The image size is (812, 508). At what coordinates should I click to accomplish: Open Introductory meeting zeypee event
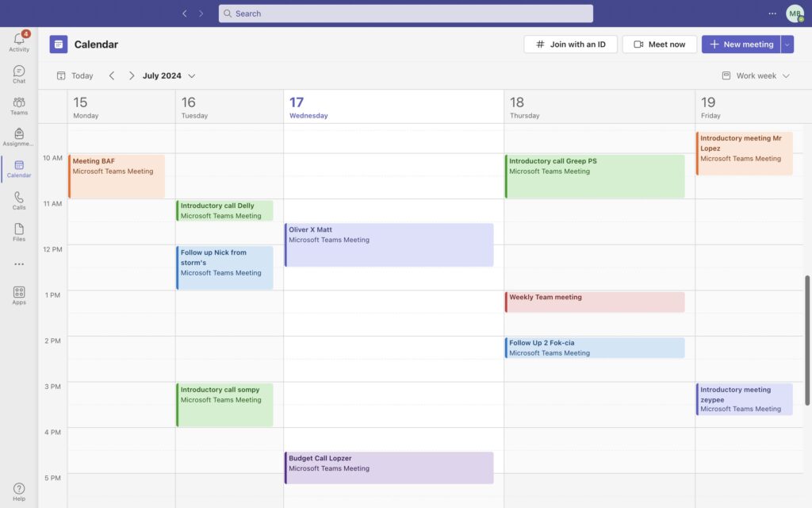(744, 399)
